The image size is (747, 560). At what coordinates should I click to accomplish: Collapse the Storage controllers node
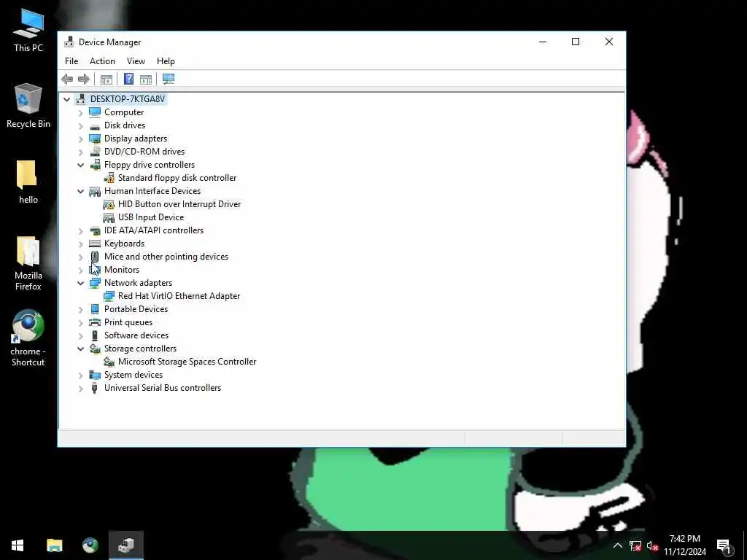coord(80,349)
